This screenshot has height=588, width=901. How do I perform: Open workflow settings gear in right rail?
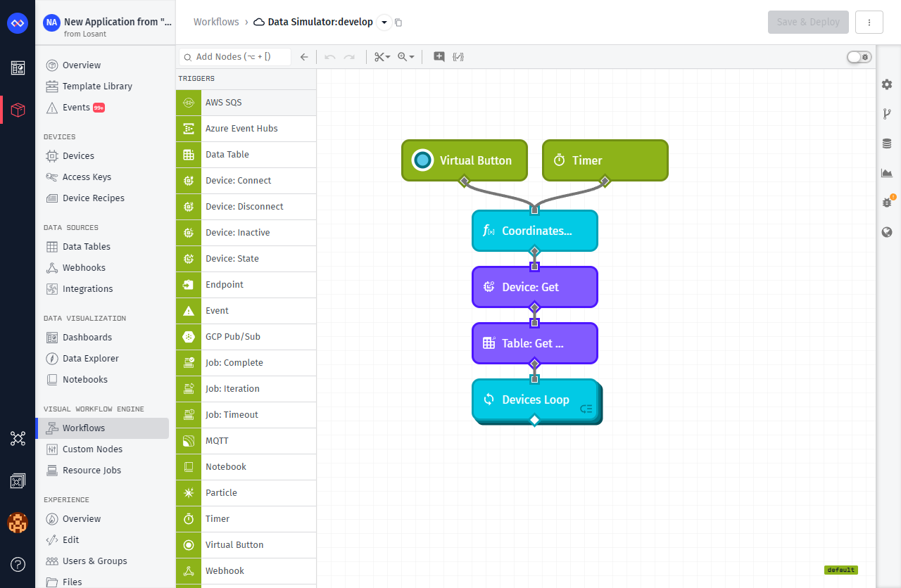point(887,84)
